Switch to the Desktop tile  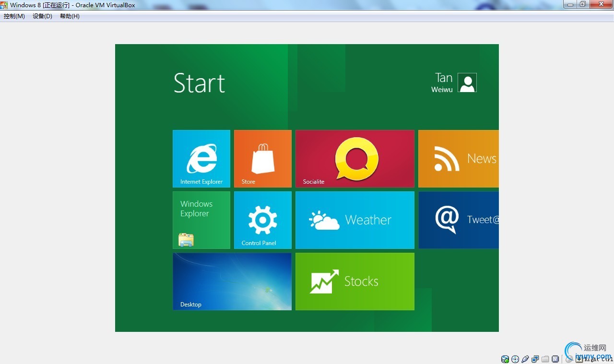(x=232, y=282)
